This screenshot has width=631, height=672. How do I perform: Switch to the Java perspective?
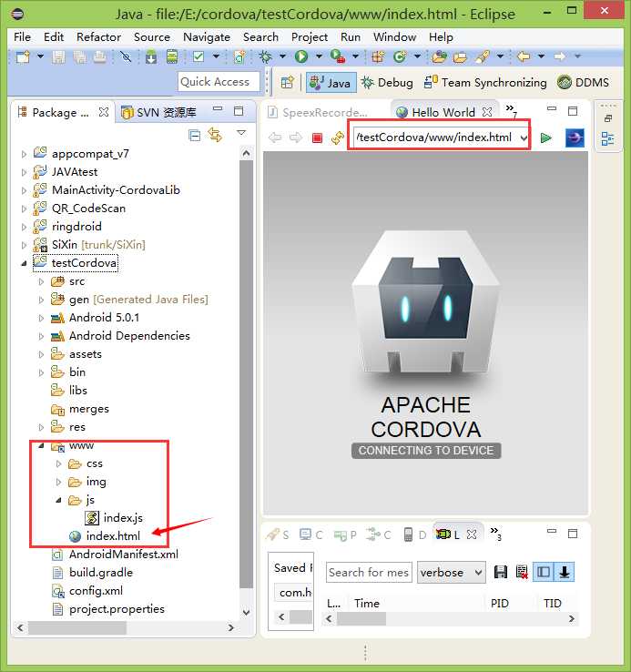tap(331, 82)
